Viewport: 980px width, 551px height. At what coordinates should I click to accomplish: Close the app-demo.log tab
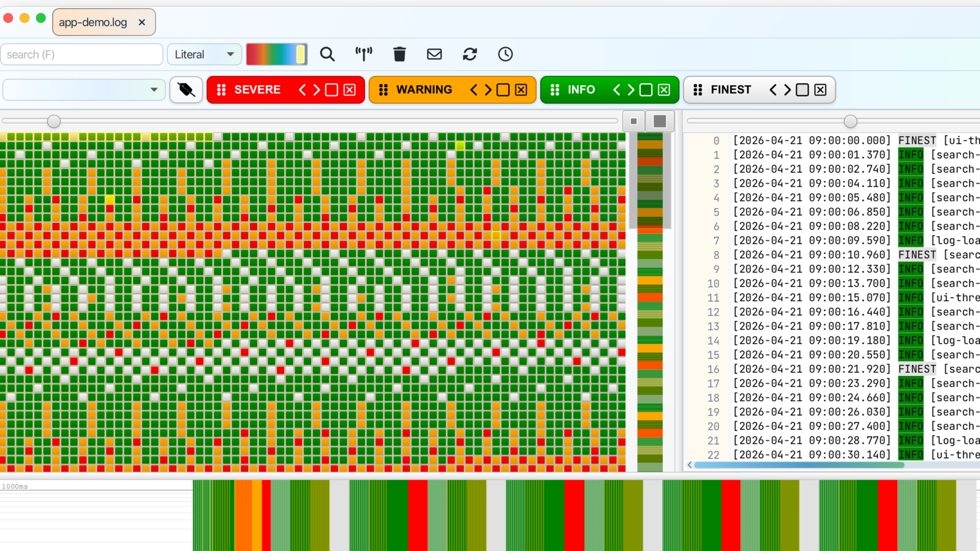click(x=142, y=22)
